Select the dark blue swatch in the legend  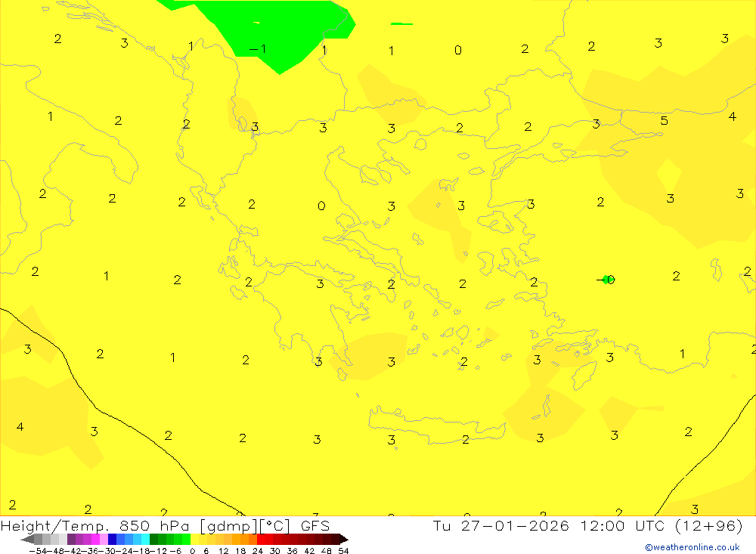point(112,539)
